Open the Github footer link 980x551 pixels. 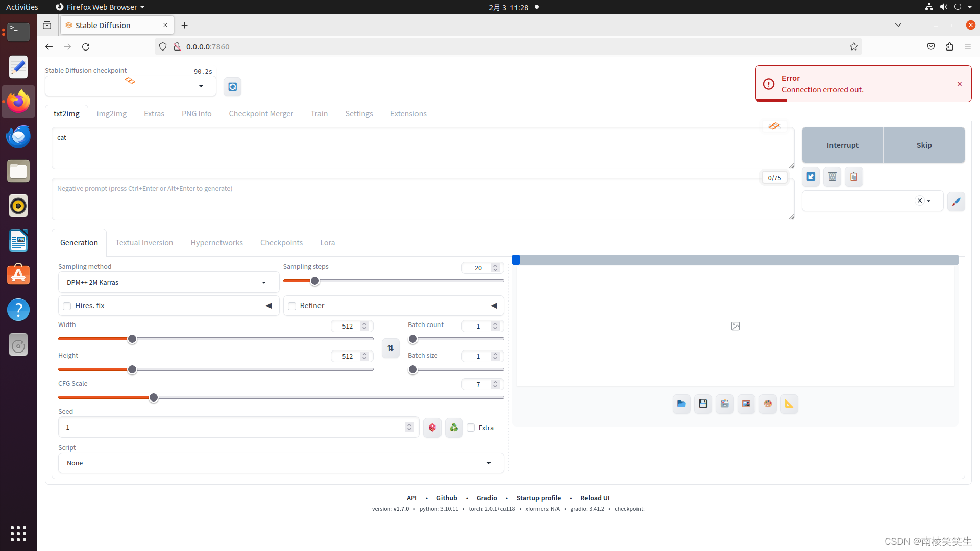tap(447, 498)
